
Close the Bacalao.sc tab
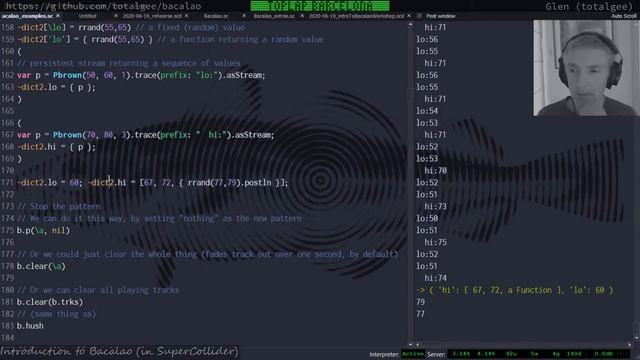point(244,16)
